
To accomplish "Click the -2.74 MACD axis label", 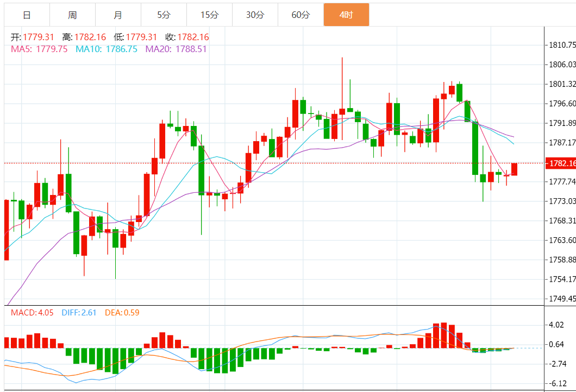I will pyautogui.click(x=558, y=364).
